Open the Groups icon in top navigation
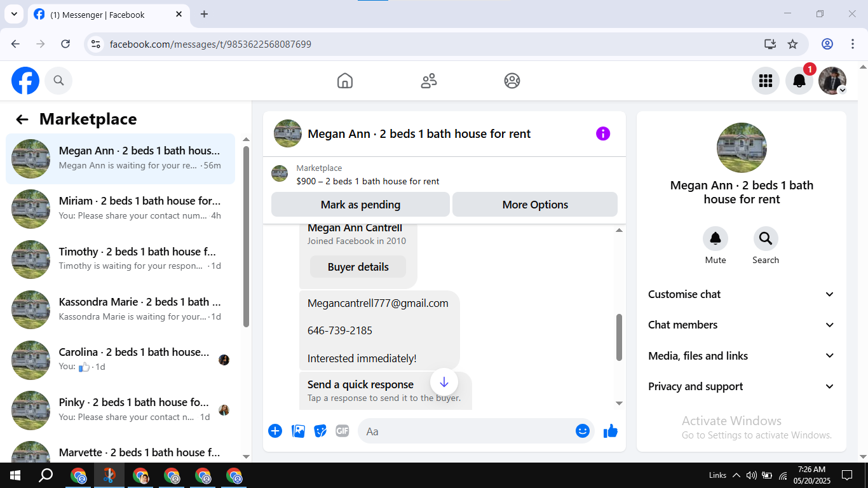 click(x=512, y=81)
